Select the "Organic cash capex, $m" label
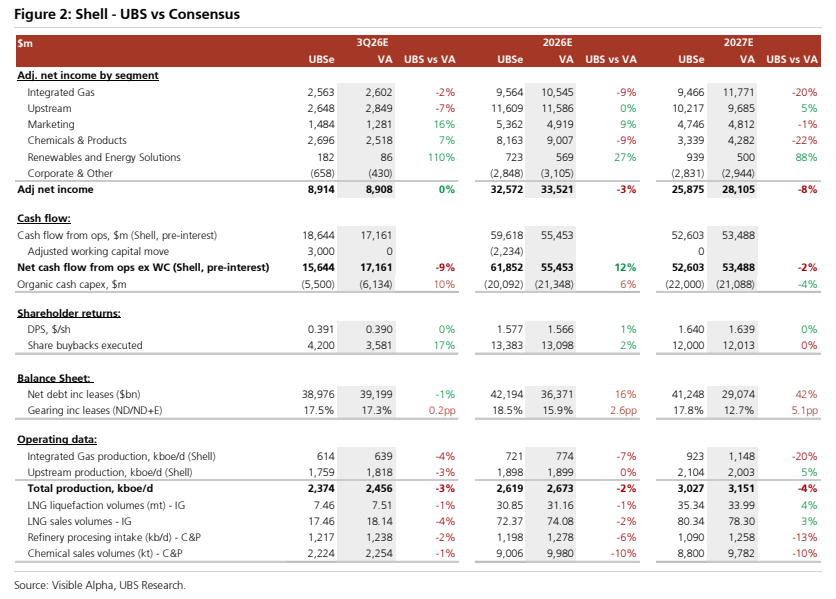Screen dimensions: 836x599 pos(71,284)
